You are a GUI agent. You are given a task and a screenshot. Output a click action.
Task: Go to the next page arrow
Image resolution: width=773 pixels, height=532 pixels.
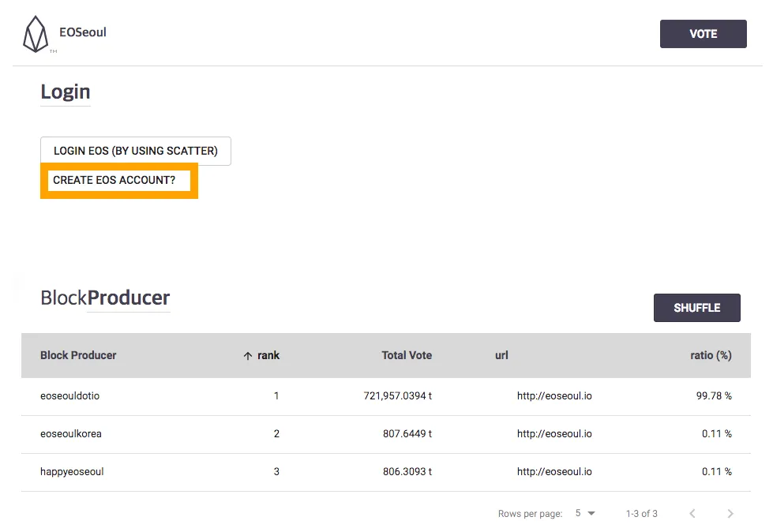[x=730, y=513]
